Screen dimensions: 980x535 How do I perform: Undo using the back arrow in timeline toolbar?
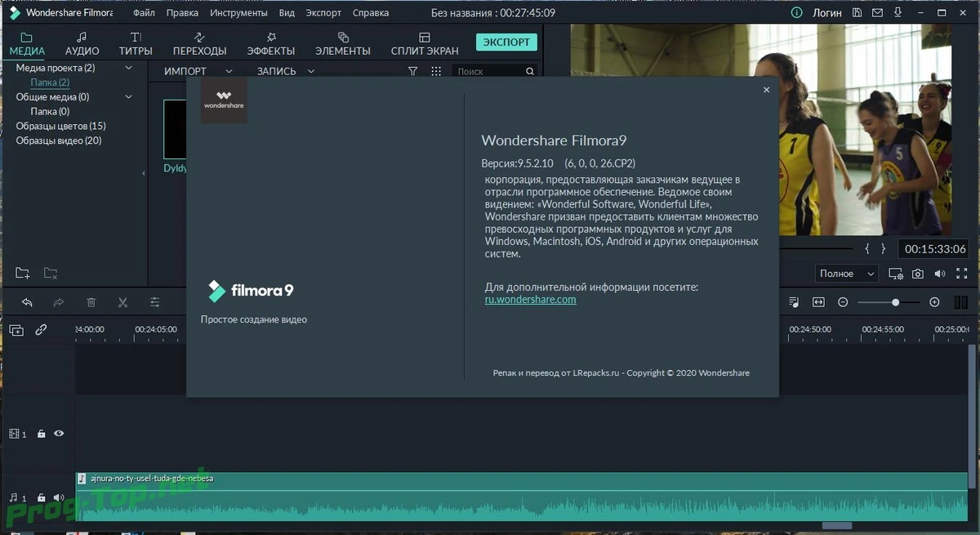27,302
